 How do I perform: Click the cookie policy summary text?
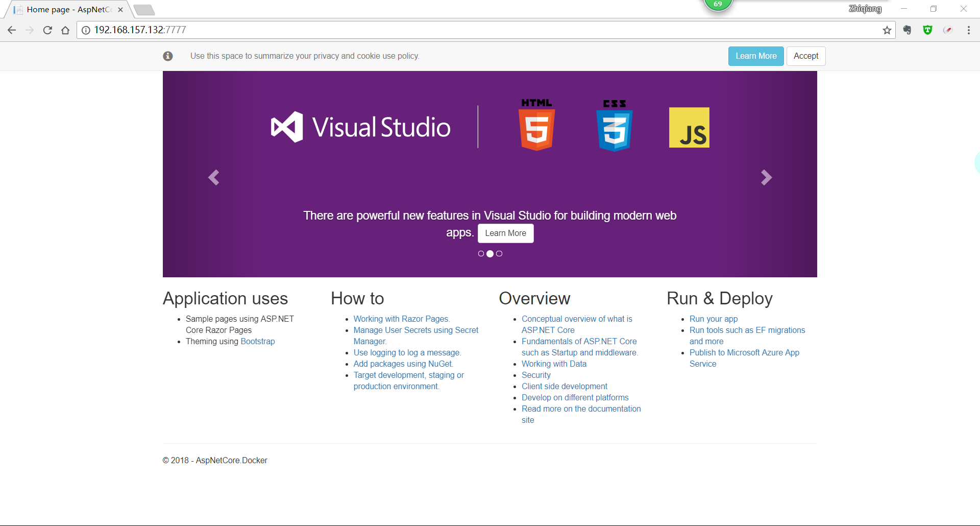point(305,56)
